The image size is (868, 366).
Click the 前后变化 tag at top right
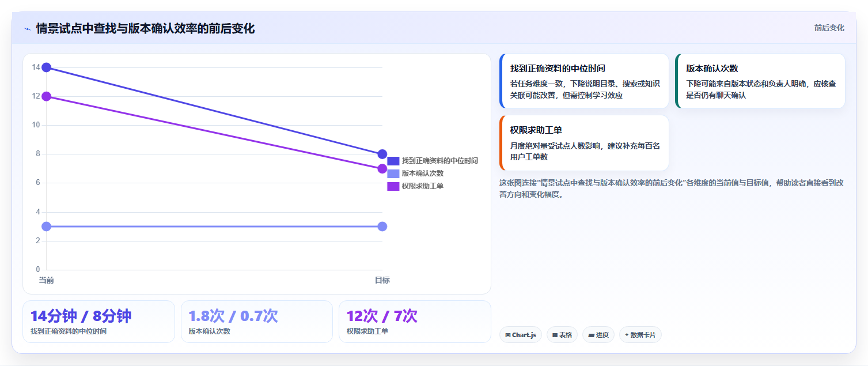pyautogui.click(x=829, y=28)
